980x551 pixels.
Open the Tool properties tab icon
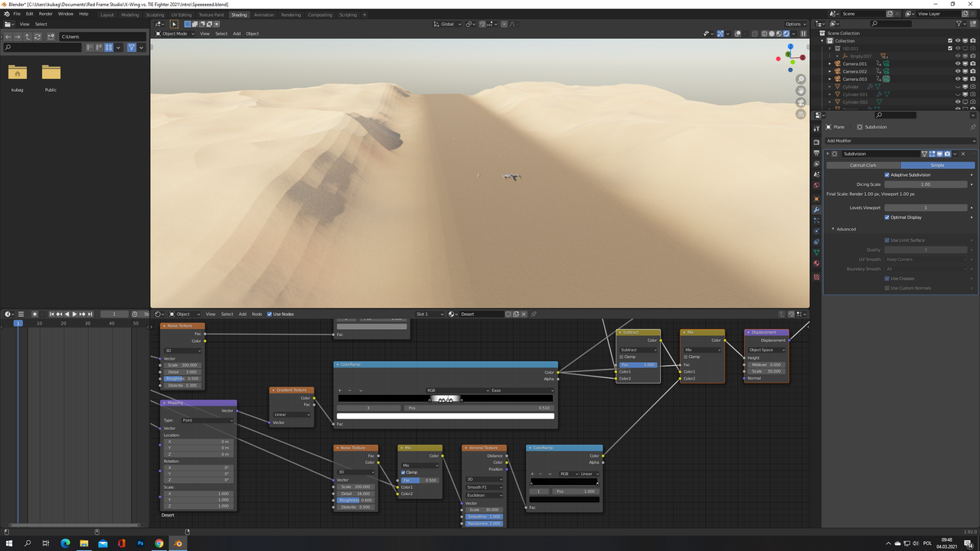(x=816, y=129)
